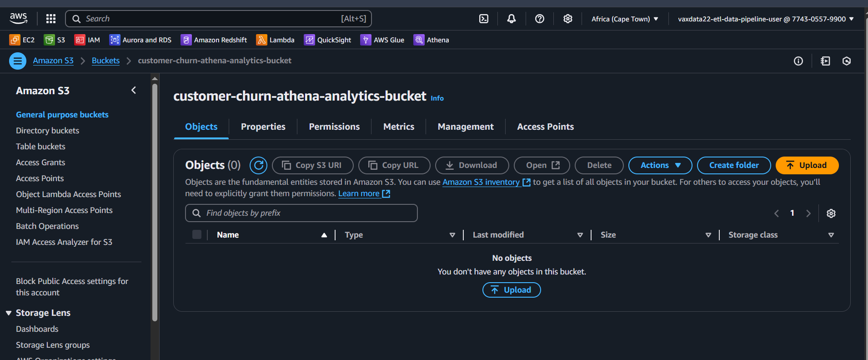Click the hexagon icon at far right
Viewport: 868px width, 360px height.
click(x=847, y=61)
